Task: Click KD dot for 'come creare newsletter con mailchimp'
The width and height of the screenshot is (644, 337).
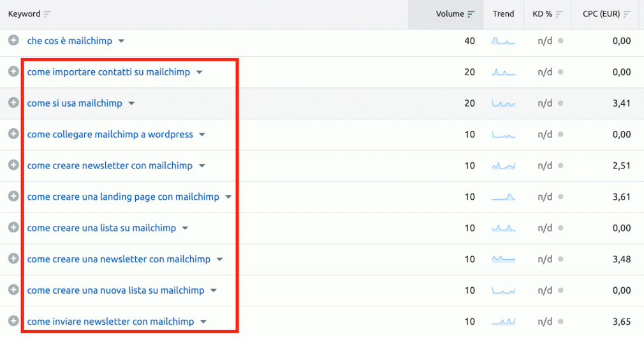Action: coord(560,165)
